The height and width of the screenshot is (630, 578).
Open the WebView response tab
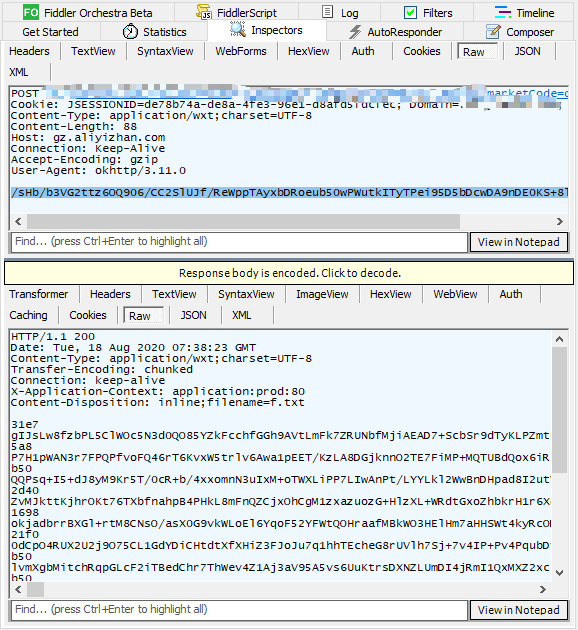(x=455, y=294)
